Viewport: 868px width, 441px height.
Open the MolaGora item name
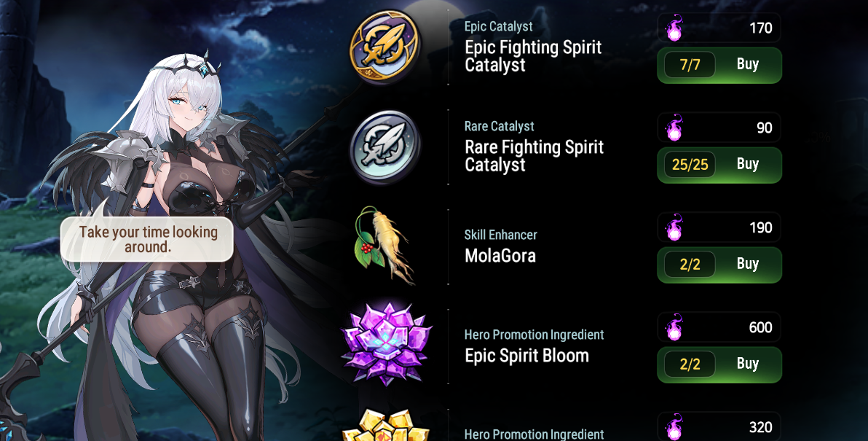(x=500, y=256)
